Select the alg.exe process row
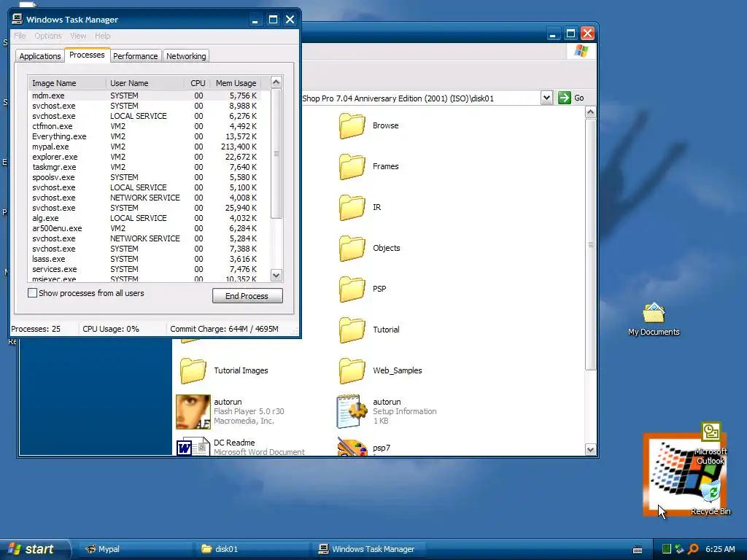This screenshot has width=747, height=560. click(x=145, y=218)
